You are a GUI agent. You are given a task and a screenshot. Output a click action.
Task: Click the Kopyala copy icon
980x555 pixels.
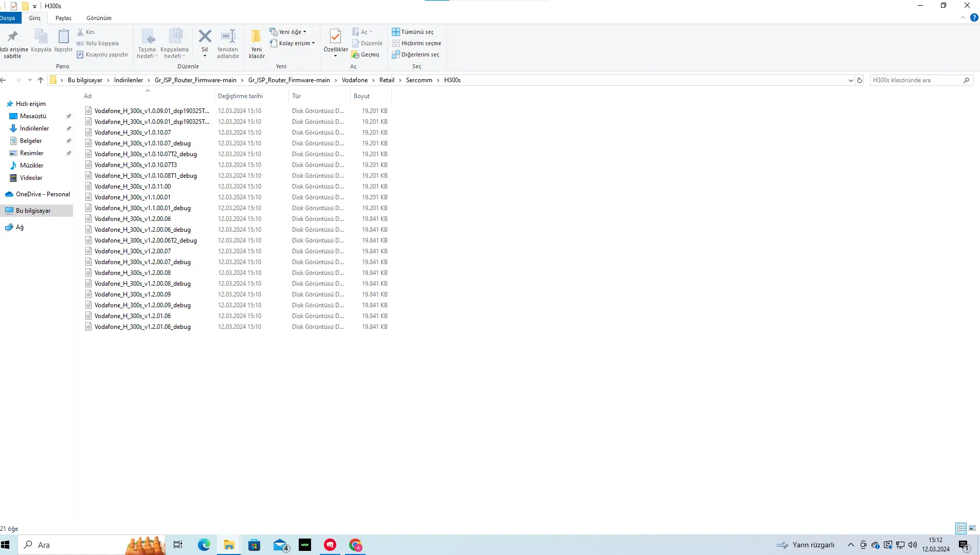coord(41,41)
